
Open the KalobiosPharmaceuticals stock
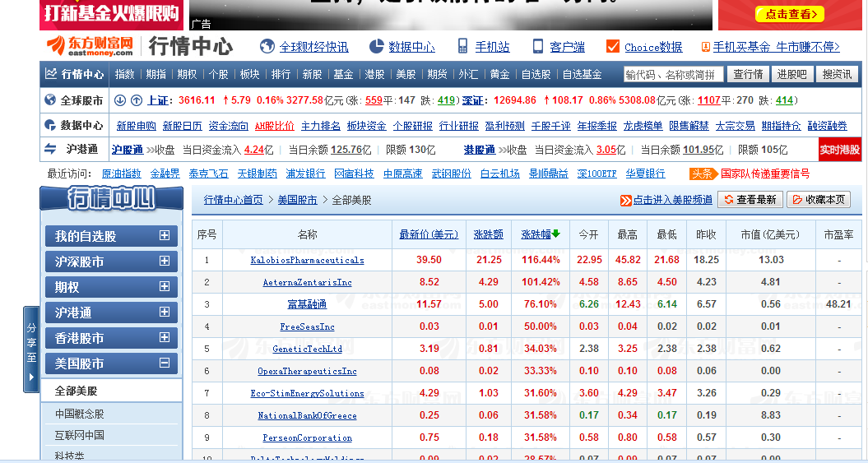307,260
